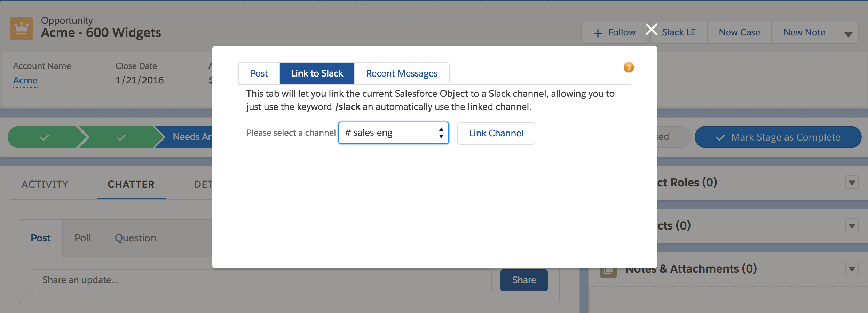Image resolution: width=868 pixels, height=313 pixels.
Task: Click the Opportunity crown icon
Action: point(22,29)
